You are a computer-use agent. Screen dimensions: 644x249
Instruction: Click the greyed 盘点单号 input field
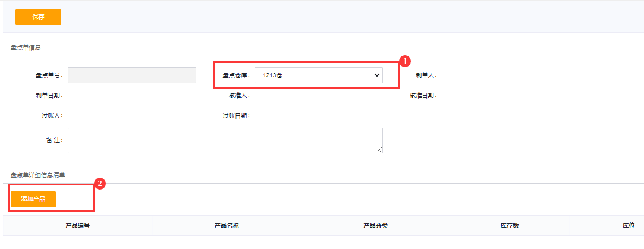pos(132,75)
